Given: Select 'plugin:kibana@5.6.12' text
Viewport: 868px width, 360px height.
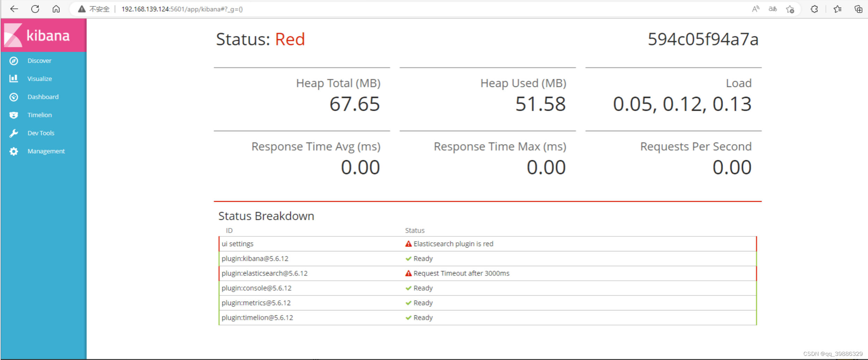Looking at the screenshot, I should pos(255,259).
